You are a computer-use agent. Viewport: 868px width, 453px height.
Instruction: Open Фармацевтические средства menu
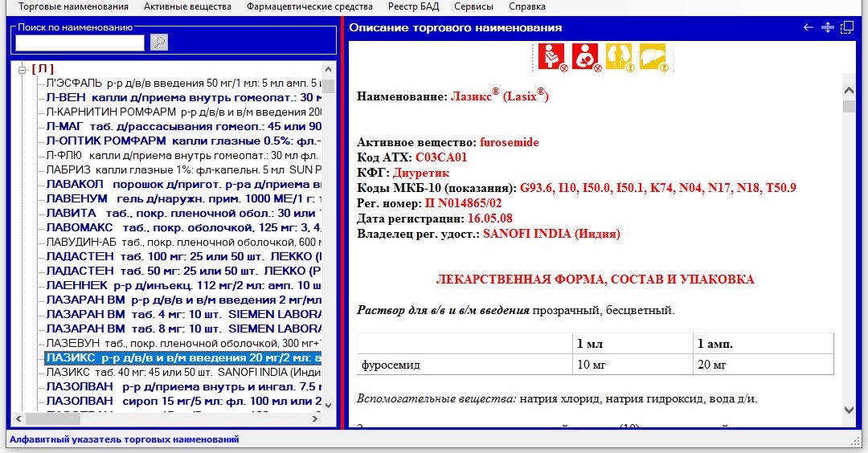309,6
